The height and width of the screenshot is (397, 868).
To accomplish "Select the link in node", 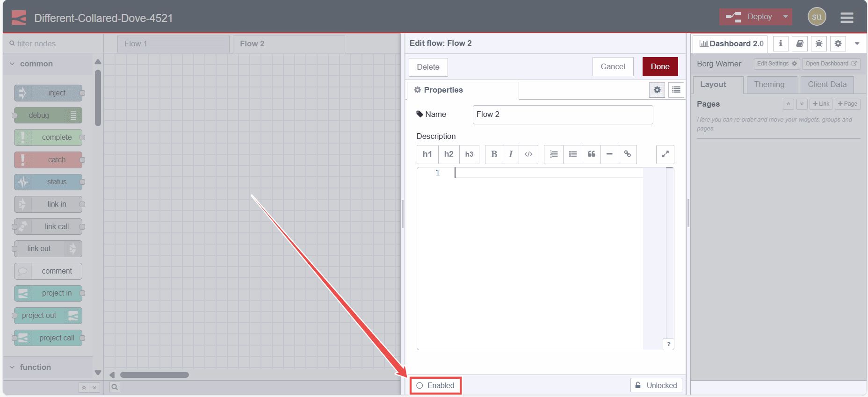I will coord(48,204).
